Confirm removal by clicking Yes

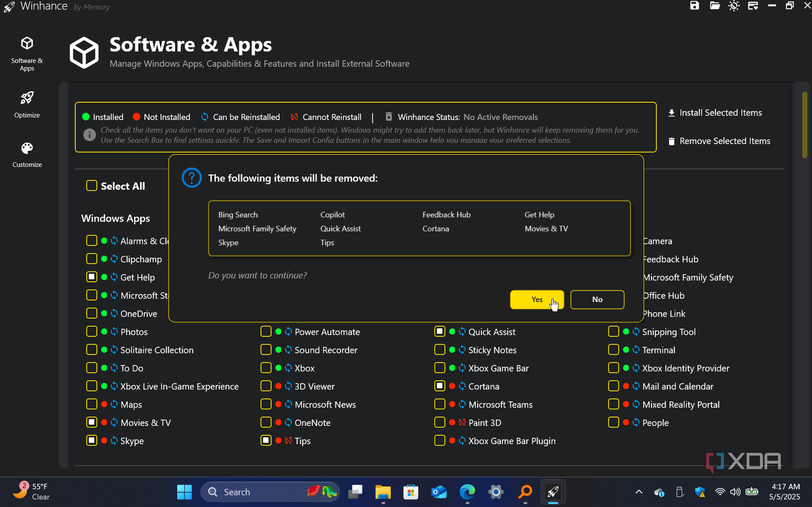(x=536, y=299)
